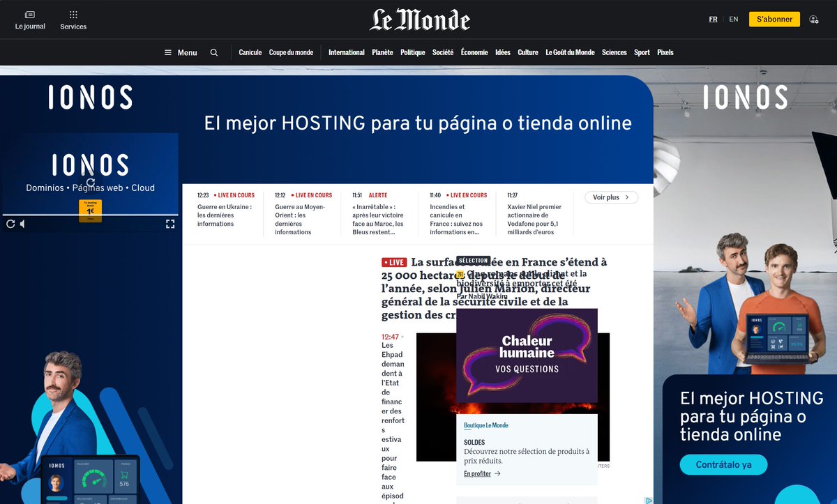Open the Économie menu item
Viewport: 837px width, 504px height.
(474, 52)
